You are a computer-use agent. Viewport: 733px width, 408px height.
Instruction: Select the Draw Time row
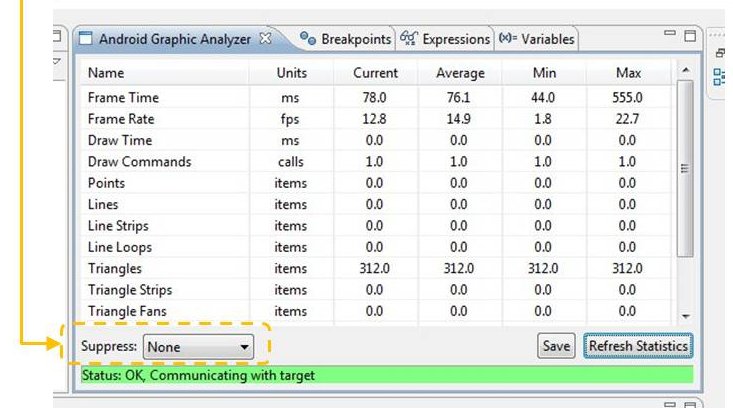pos(375,140)
